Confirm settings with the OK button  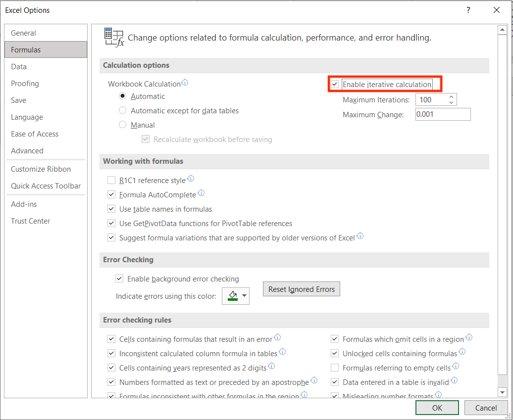click(x=437, y=407)
